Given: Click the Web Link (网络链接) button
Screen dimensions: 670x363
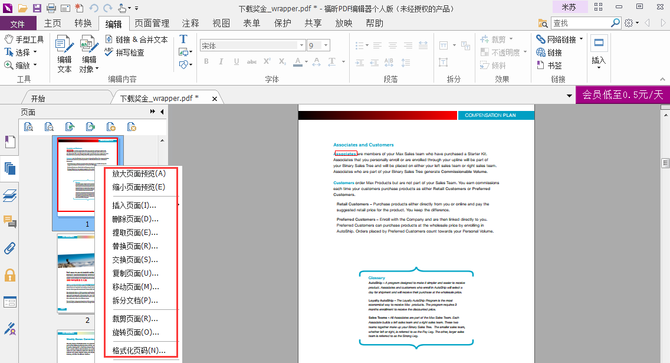Looking at the screenshot, I should click(x=559, y=40).
